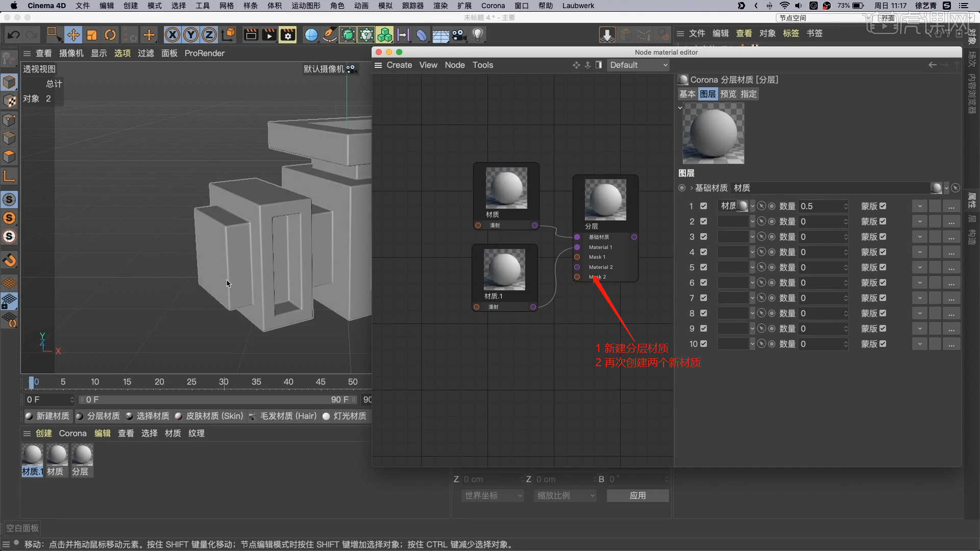The width and height of the screenshot is (980, 551).
Task: Open the 世界坐标 dropdown
Action: [x=493, y=495]
